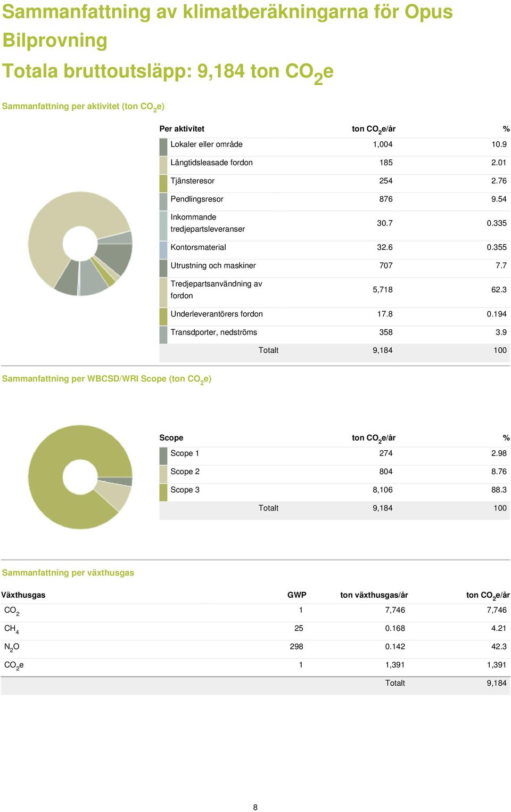Image resolution: width=511 pixels, height=812 pixels.
Task: Click the value 1,004 for Lokaler
Action: pyautogui.click(x=382, y=144)
